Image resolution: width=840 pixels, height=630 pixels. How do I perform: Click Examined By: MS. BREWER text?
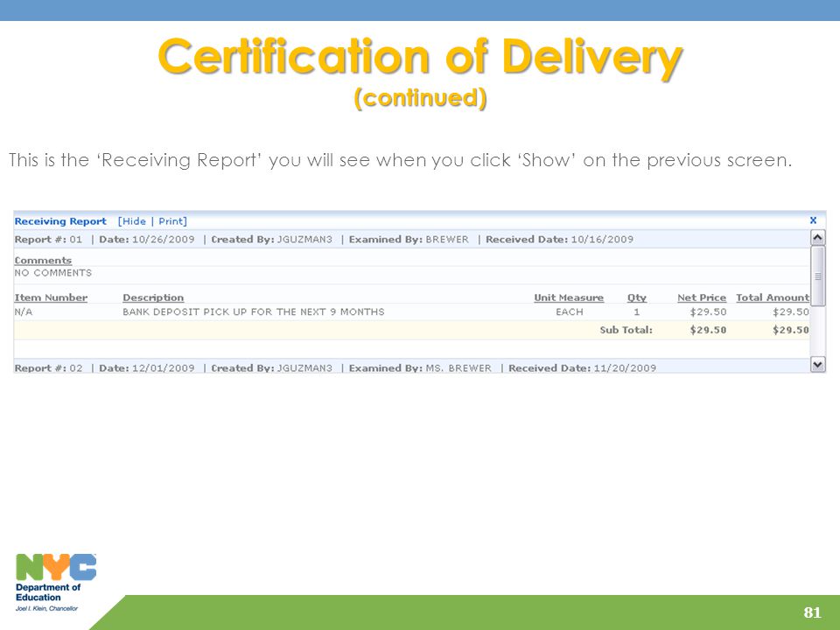point(420,368)
